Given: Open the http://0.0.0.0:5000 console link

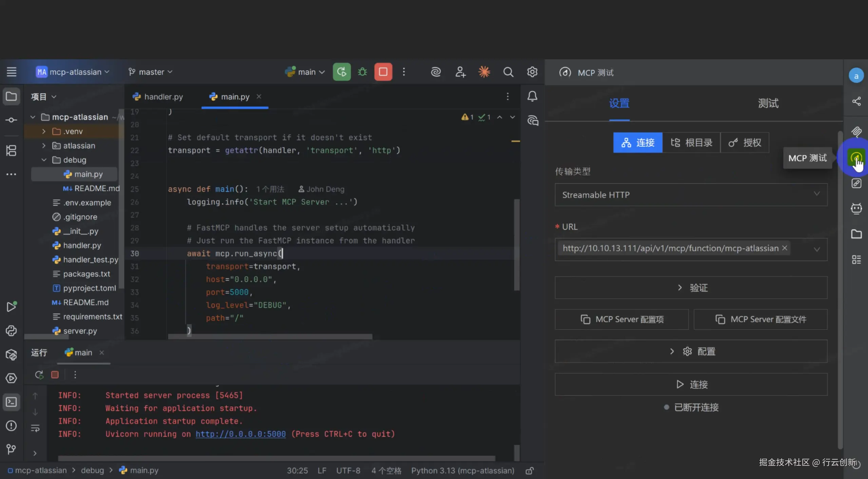Looking at the screenshot, I should (240, 434).
